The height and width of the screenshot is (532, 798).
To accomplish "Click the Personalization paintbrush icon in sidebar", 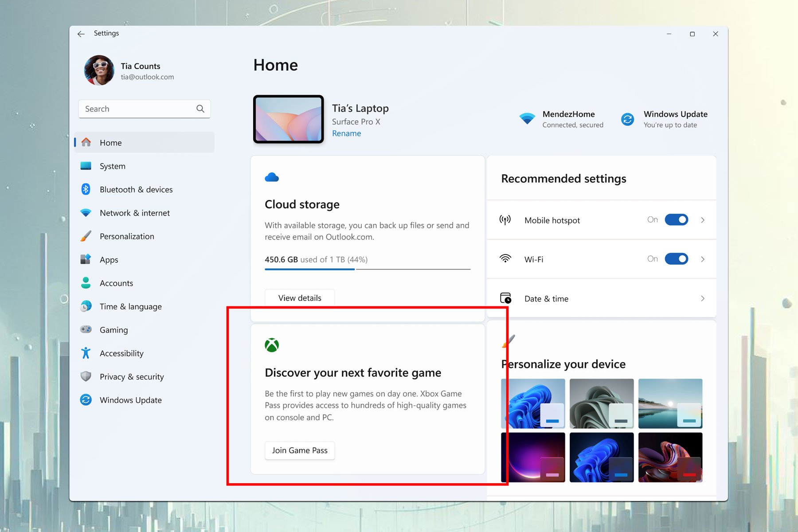I will pyautogui.click(x=86, y=236).
